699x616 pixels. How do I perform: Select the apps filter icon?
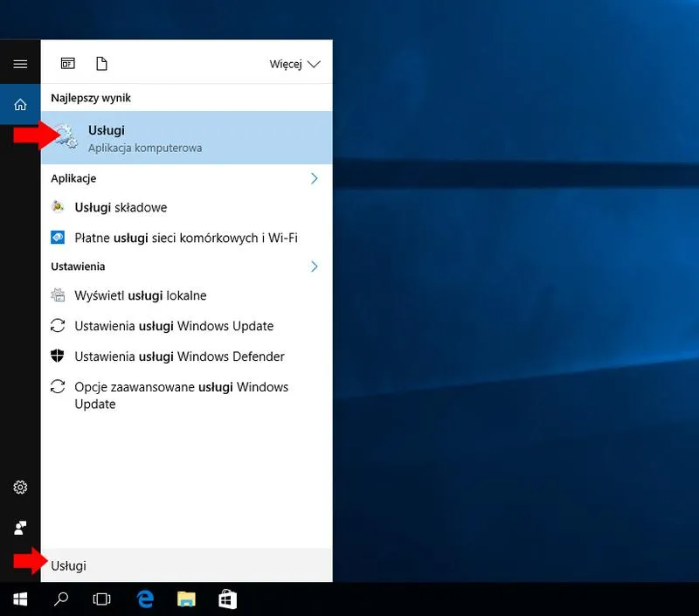(67, 63)
